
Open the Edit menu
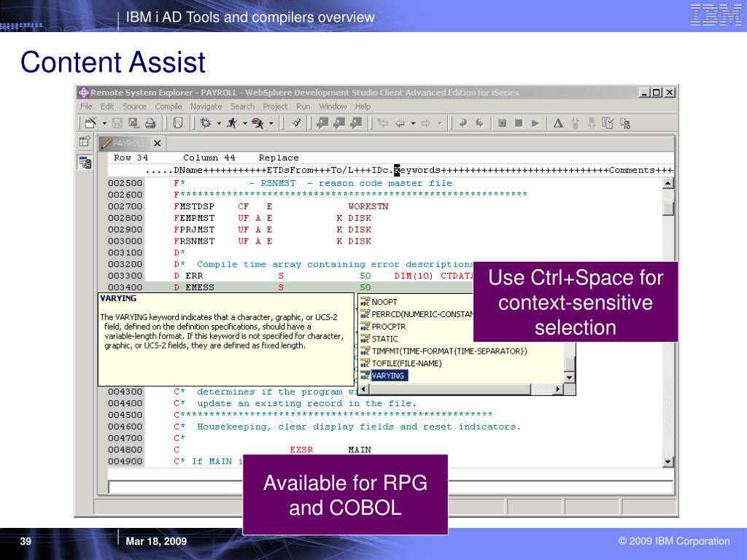click(x=107, y=106)
